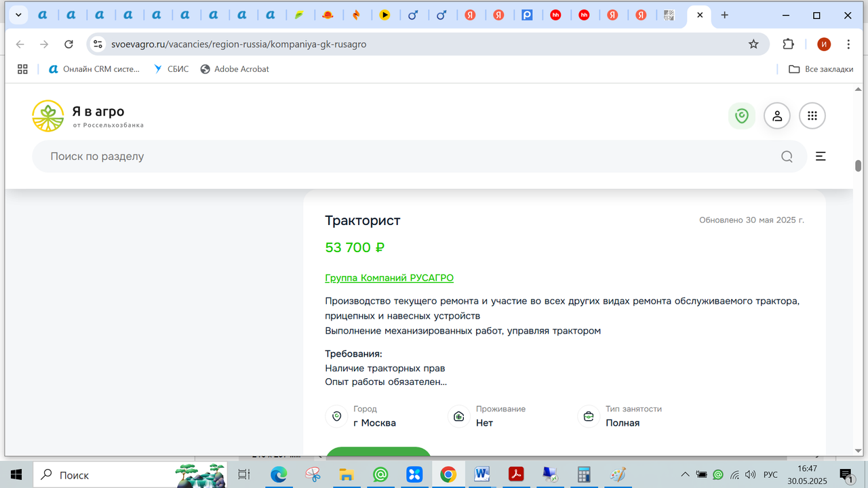Click the volume icon in system tray

750,474
